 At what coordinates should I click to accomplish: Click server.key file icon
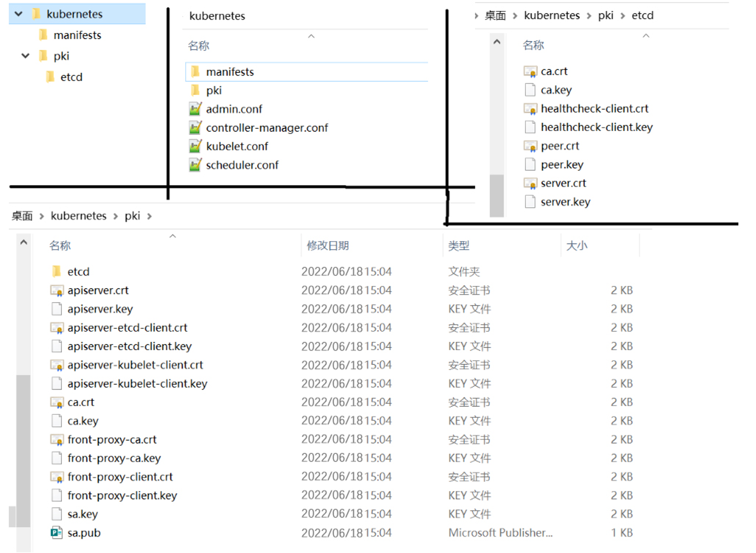530,202
